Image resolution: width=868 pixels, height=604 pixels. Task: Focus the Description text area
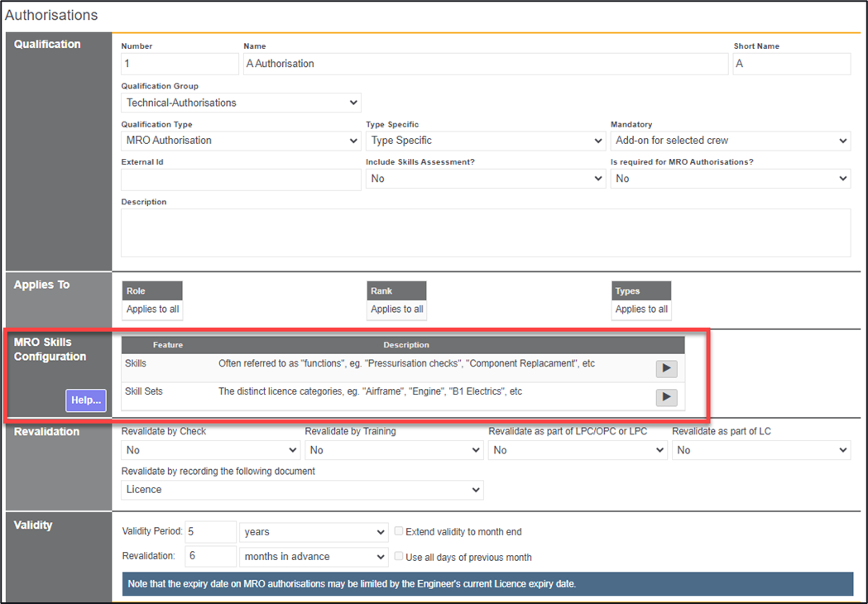pos(485,232)
